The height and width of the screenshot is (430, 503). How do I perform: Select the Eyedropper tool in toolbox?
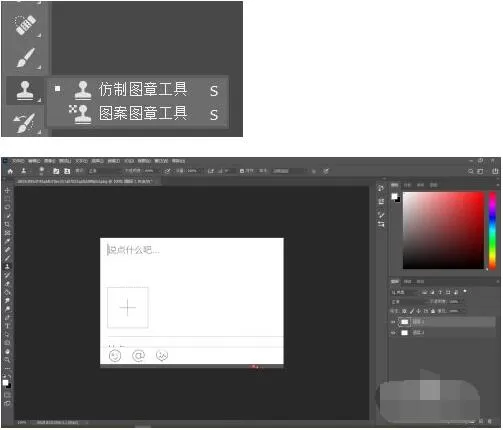click(7, 241)
